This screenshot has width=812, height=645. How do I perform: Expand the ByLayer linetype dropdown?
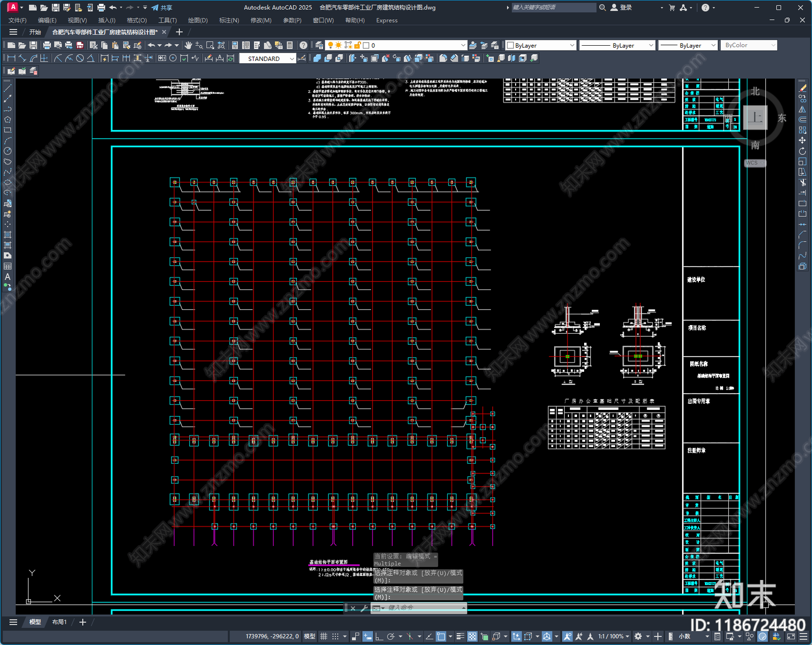coord(617,45)
